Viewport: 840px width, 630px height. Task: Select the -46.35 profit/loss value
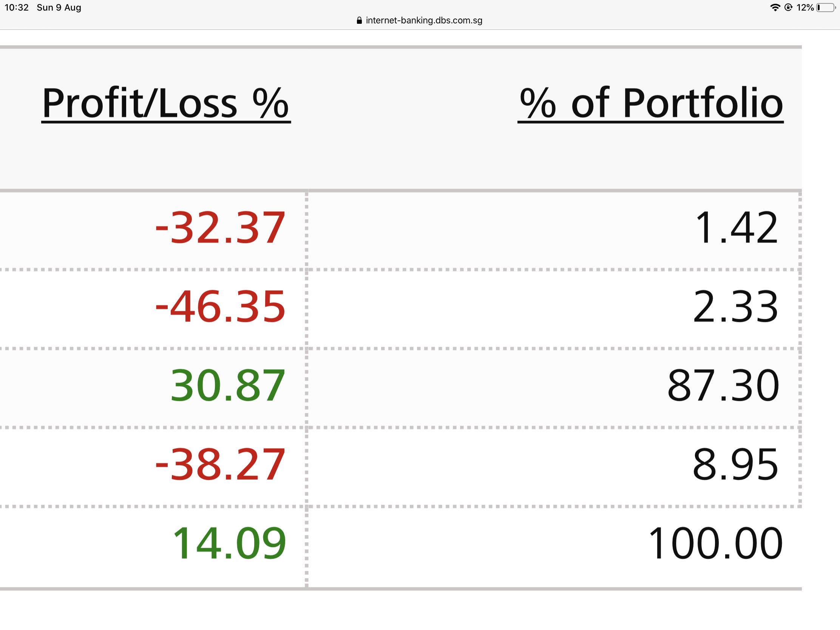pos(220,306)
